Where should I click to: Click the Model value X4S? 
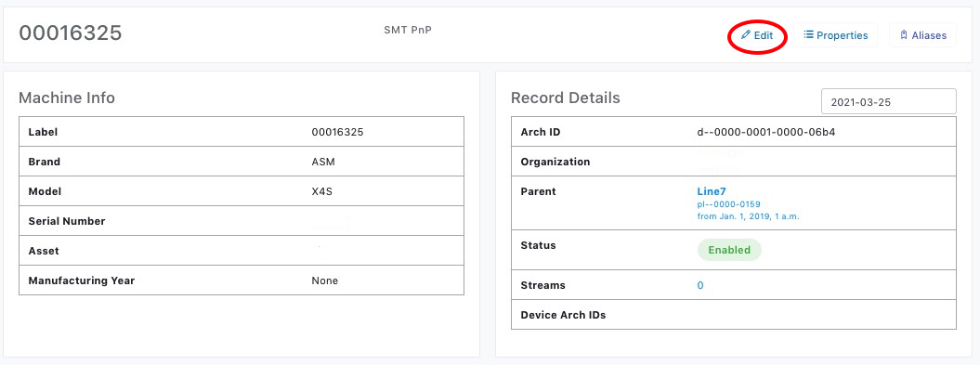coord(322,192)
